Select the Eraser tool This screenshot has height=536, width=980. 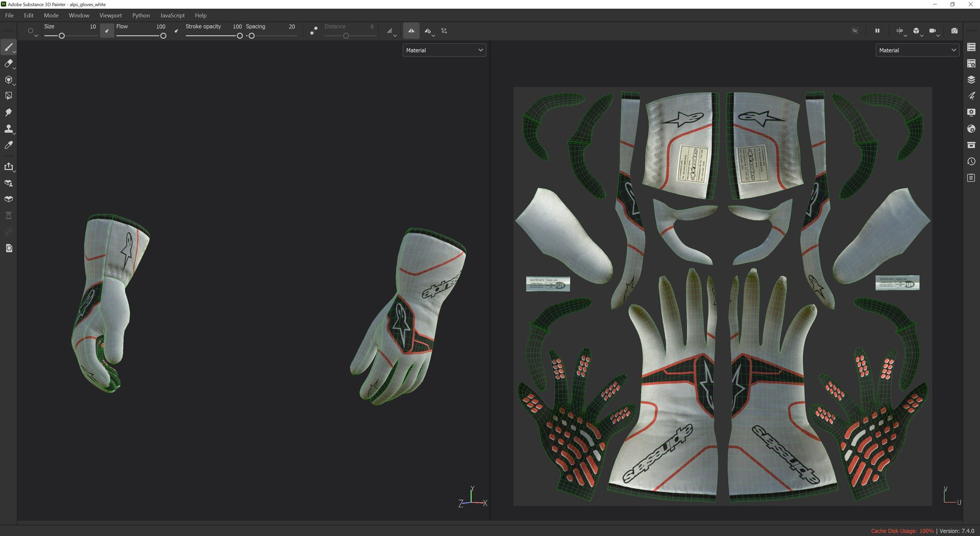point(9,64)
